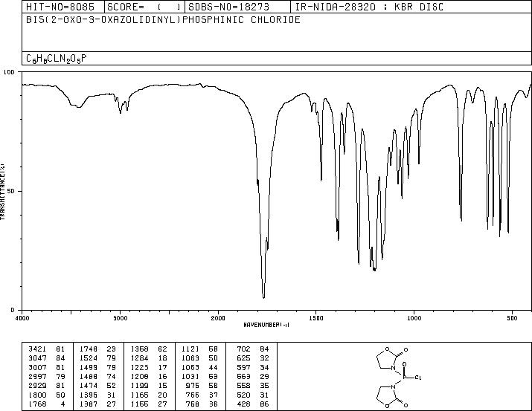Click the peak table value 1121

[x=190, y=349]
